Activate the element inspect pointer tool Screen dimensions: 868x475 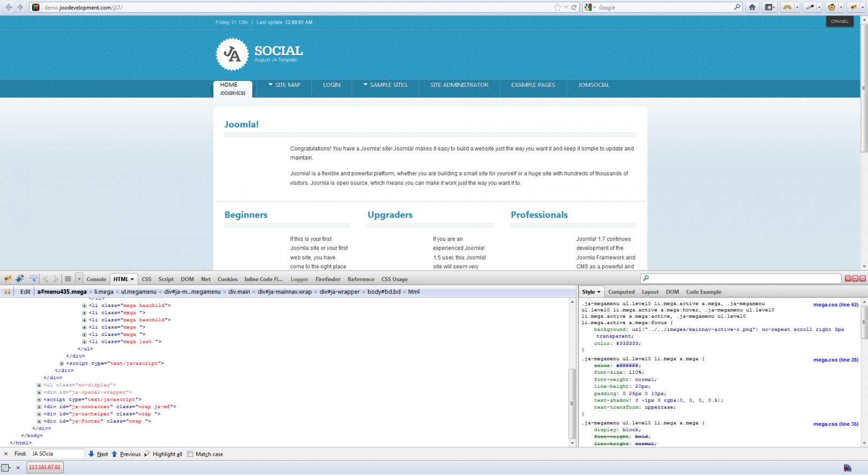click(x=33, y=279)
